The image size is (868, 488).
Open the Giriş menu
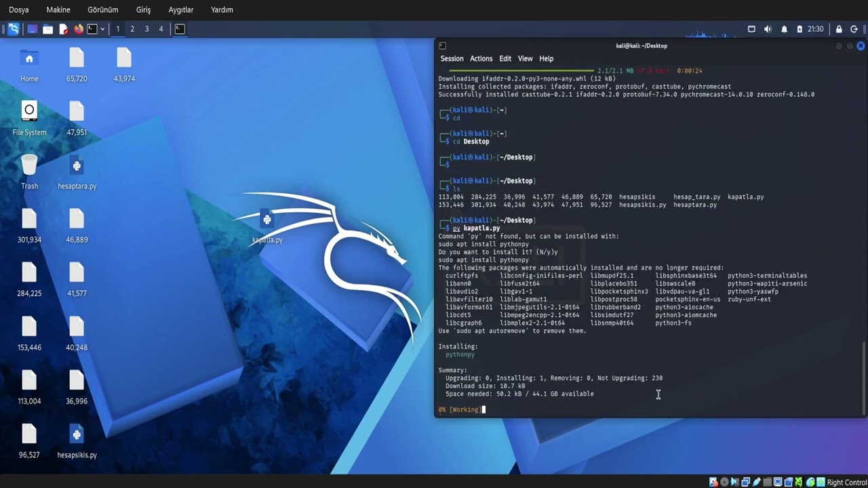pyautogui.click(x=143, y=9)
